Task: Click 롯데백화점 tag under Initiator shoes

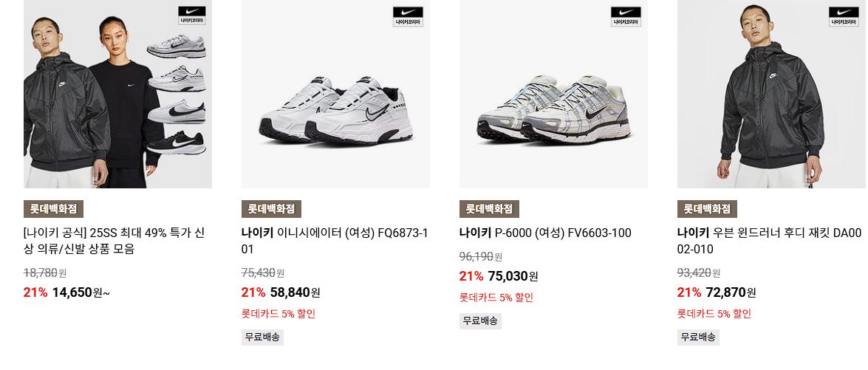Action: 271,209
